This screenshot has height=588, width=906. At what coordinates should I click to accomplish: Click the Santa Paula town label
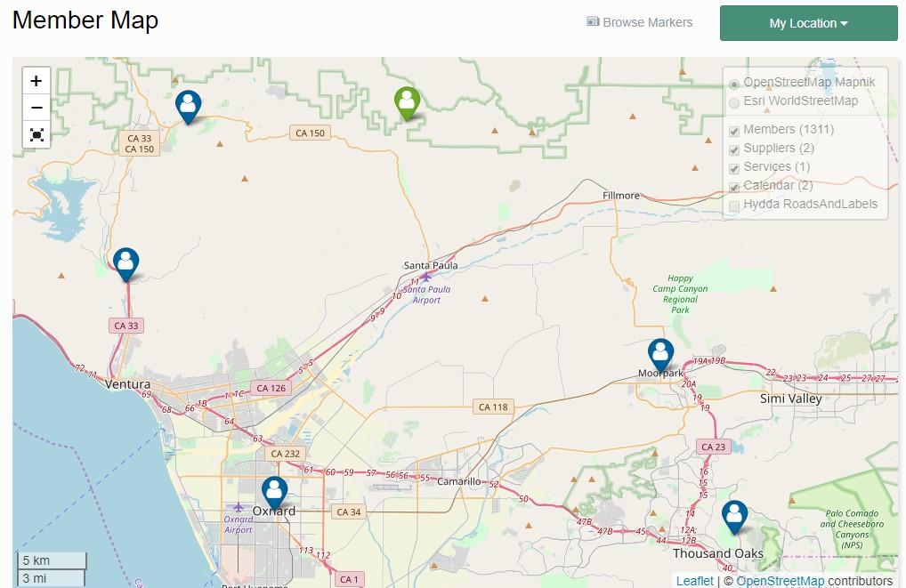431,265
